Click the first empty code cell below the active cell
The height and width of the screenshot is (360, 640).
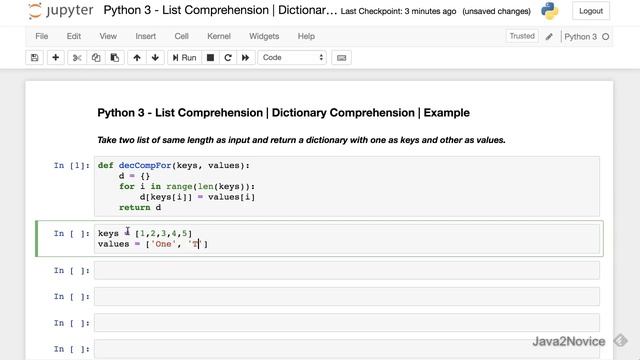[x=347, y=271]
